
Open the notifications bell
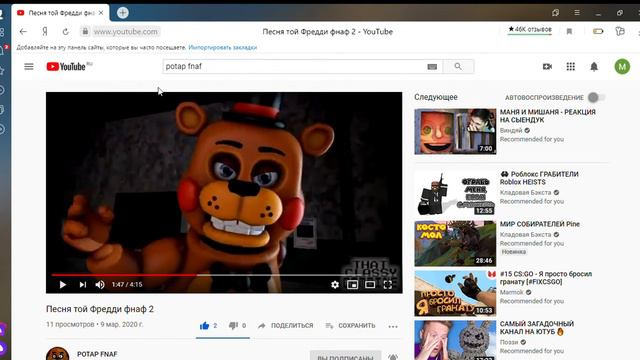594,67
